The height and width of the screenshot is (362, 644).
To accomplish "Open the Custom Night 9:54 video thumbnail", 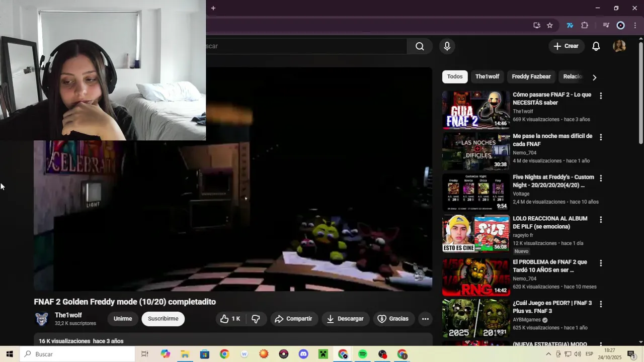I will (476, 193).
